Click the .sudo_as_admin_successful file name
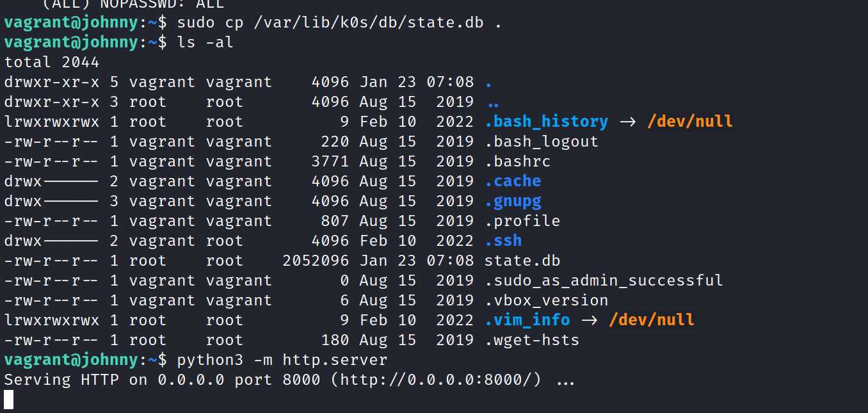The height and width of the screenshot is (413, 868). click(604, 280)
